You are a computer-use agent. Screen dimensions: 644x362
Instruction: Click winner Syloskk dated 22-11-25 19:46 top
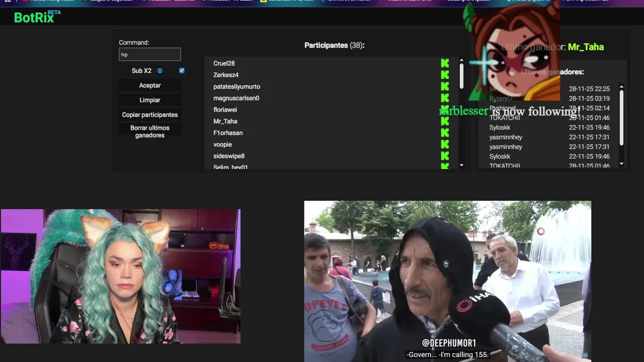pos(500,128)
